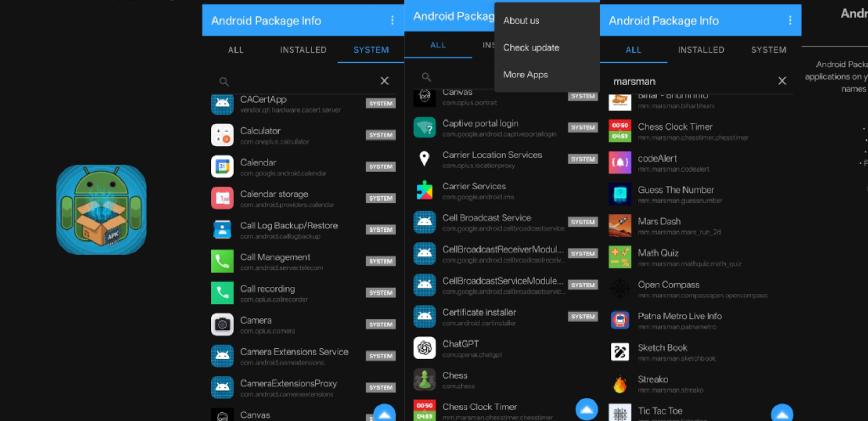Tap the Math Quiz app icon
The height and width of the screenshot is (421, 868).
click(620, 257)
